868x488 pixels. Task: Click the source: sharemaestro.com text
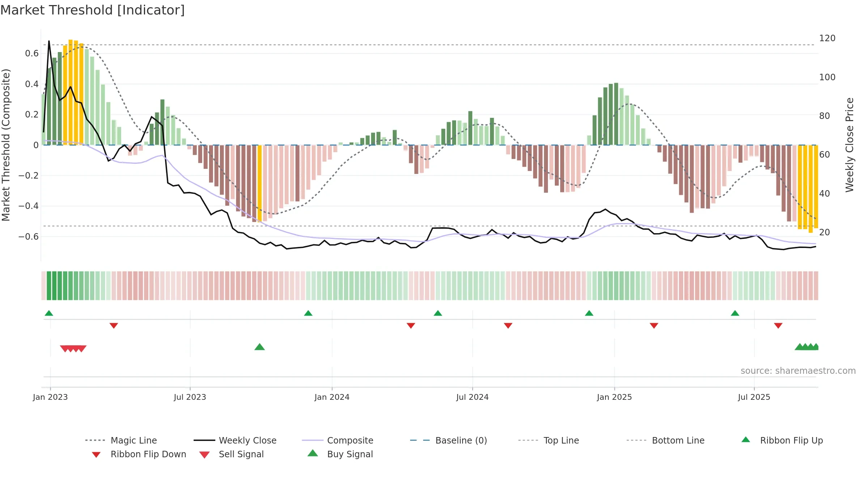(798, 371)
